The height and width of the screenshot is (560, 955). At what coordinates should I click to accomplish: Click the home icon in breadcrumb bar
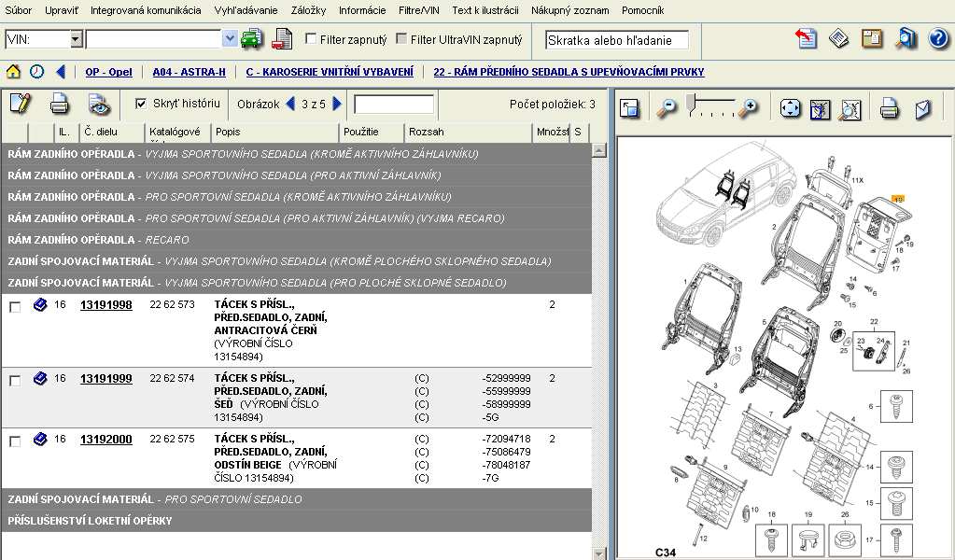point(13,72)
